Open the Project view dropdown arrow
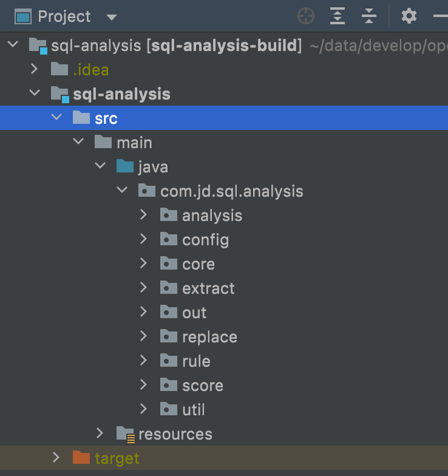448x476 pixels. (x=110, y=16)
